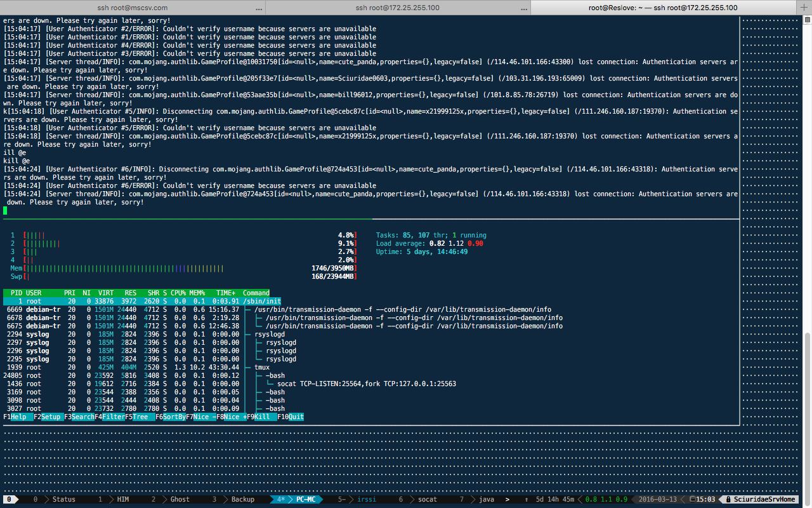Click the 2016-03-13 date in tmux status
This screenshot has height=508, width=812.
(657, 500)
